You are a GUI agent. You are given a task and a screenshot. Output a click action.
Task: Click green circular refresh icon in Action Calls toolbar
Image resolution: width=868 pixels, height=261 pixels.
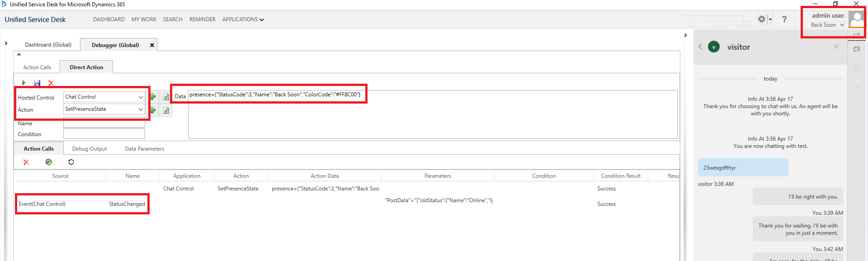pos(48,162)
